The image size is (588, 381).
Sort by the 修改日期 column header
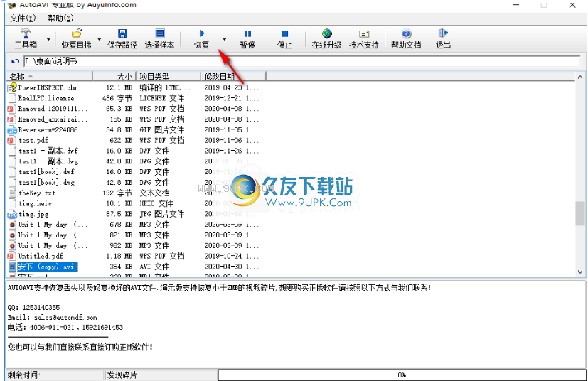[x=233, y=77]
